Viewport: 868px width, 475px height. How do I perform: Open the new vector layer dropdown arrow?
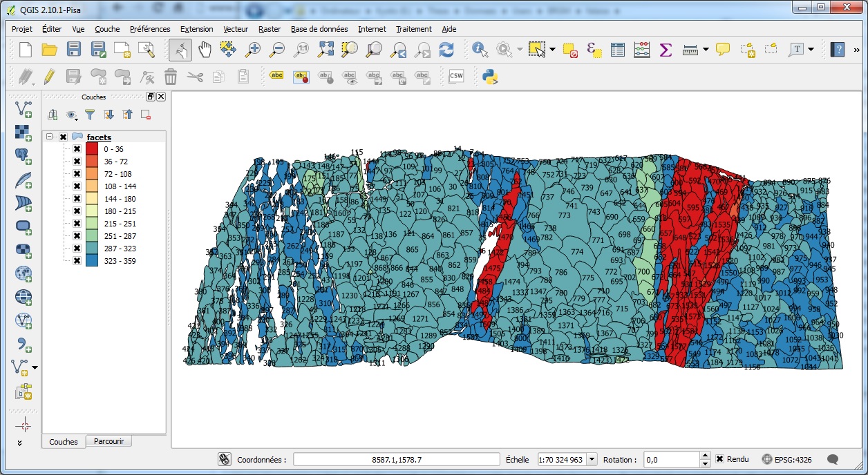35,367
